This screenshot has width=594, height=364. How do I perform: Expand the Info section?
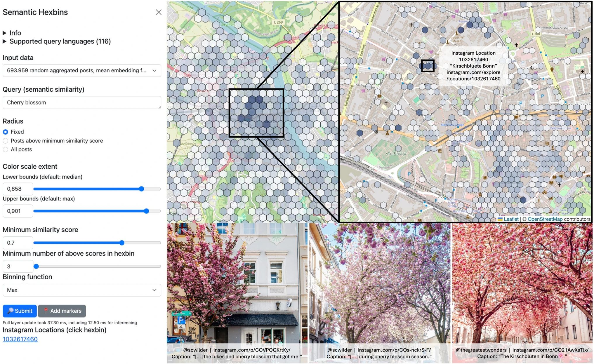pos(12,33)
